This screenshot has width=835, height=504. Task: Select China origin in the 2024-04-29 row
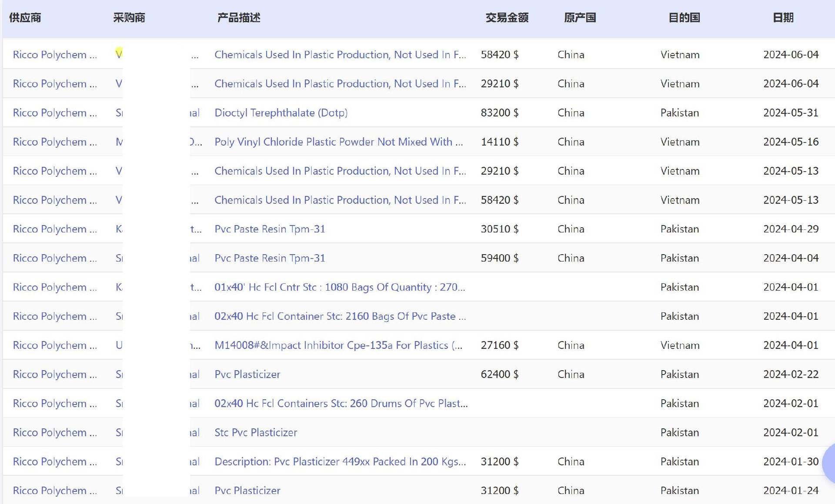571,229
